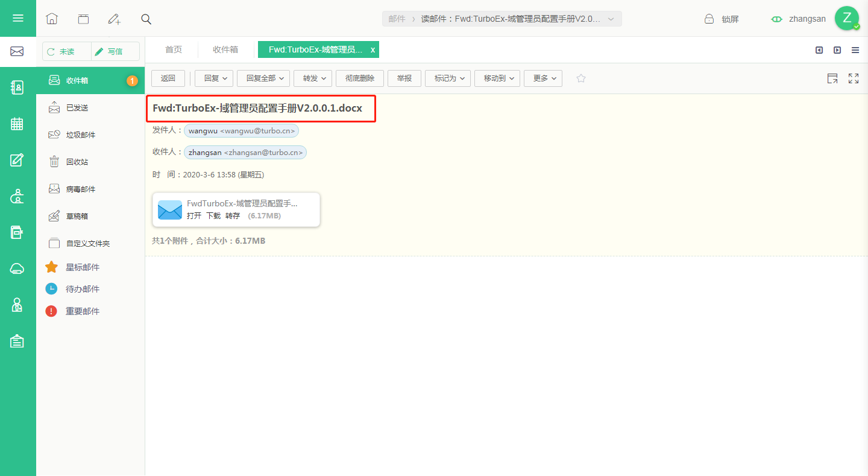Open search via the magnifier icon
Screen dimensions: 868x476
point(146,19)
